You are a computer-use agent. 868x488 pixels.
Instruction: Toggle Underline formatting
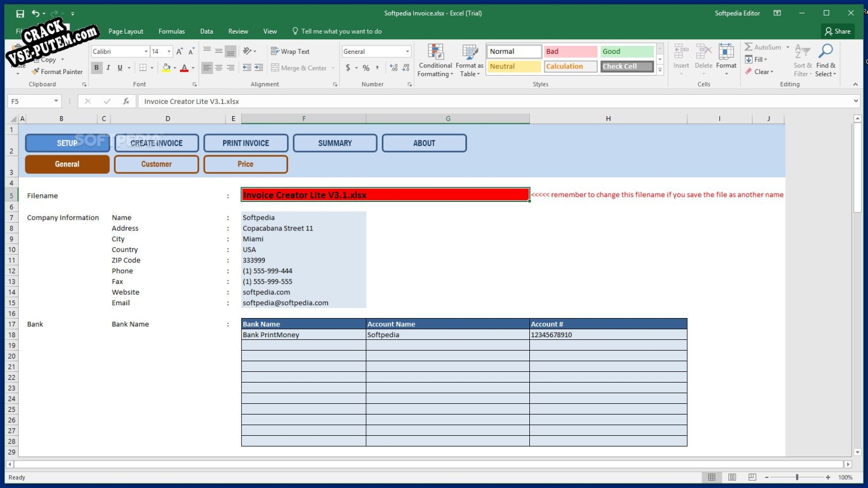tap(119, 68)
